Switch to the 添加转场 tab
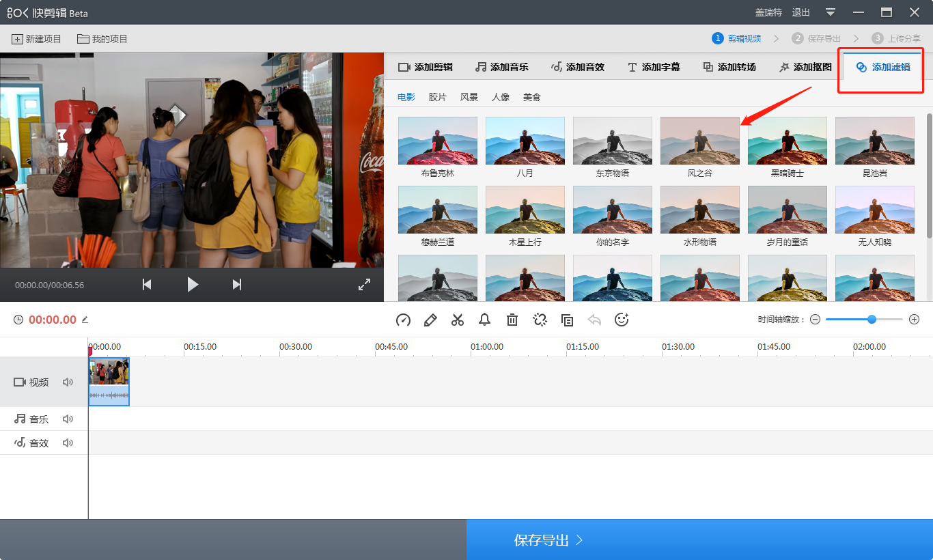933x560 pixels. (729, 67)
